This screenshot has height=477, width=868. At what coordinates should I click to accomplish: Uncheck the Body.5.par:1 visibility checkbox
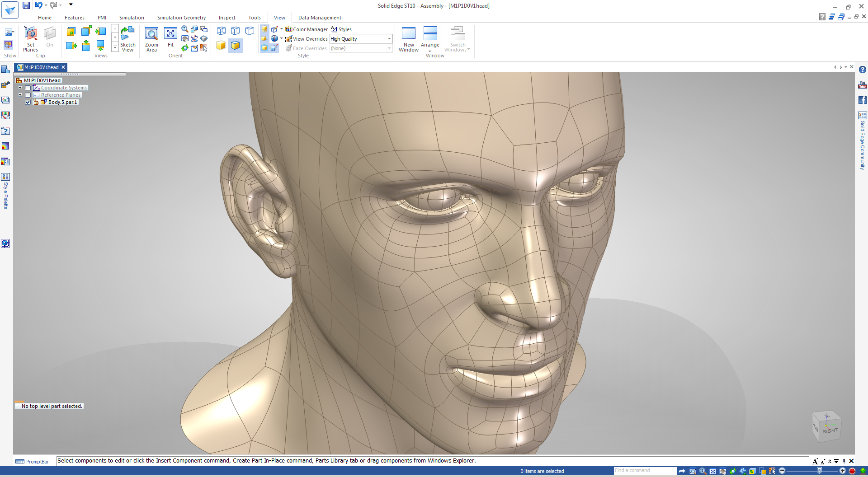click(28, 102)
